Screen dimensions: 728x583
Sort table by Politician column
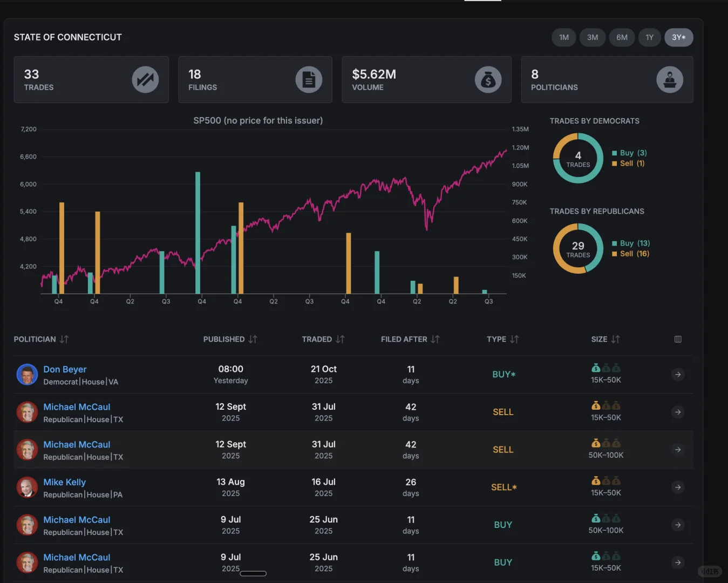tap(42, 339)
